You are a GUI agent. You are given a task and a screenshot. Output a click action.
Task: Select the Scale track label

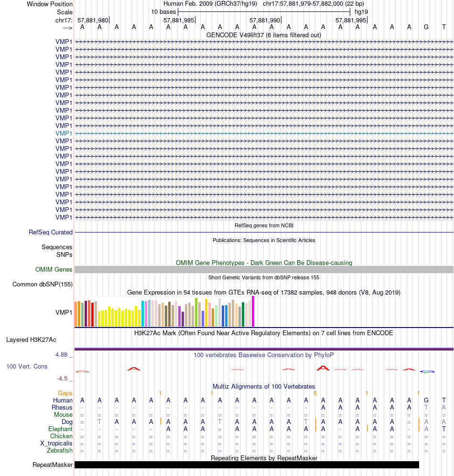65,12
